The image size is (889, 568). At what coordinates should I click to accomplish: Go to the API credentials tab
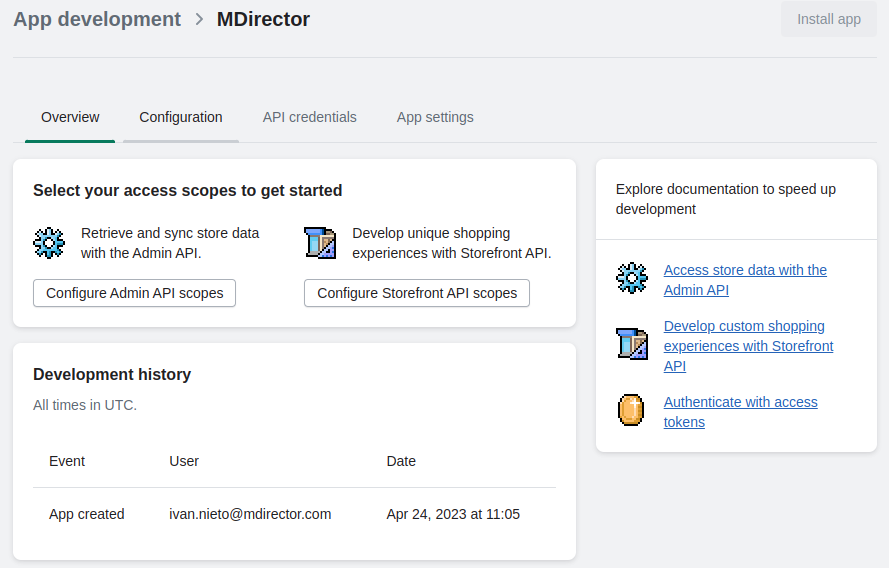[x=309, y=117]
